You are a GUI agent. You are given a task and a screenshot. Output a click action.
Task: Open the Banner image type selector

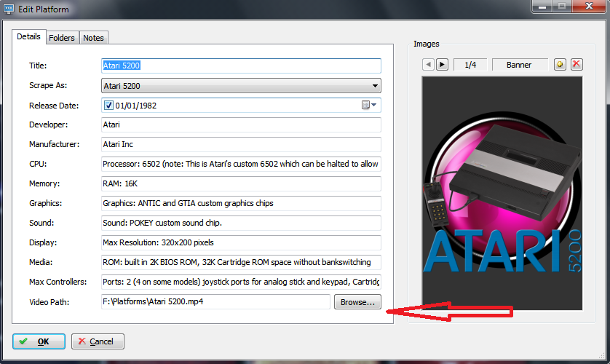(519, 65)
